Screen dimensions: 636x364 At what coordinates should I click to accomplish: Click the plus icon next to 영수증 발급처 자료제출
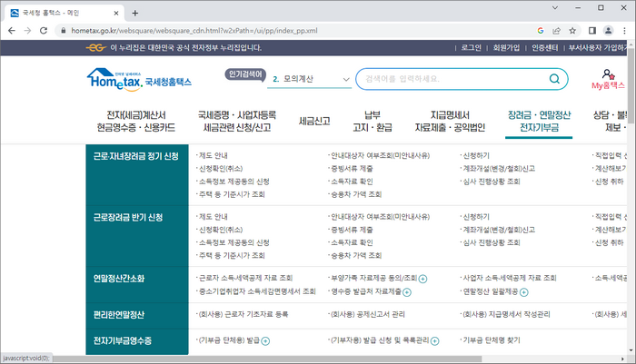tap(407, 292)
